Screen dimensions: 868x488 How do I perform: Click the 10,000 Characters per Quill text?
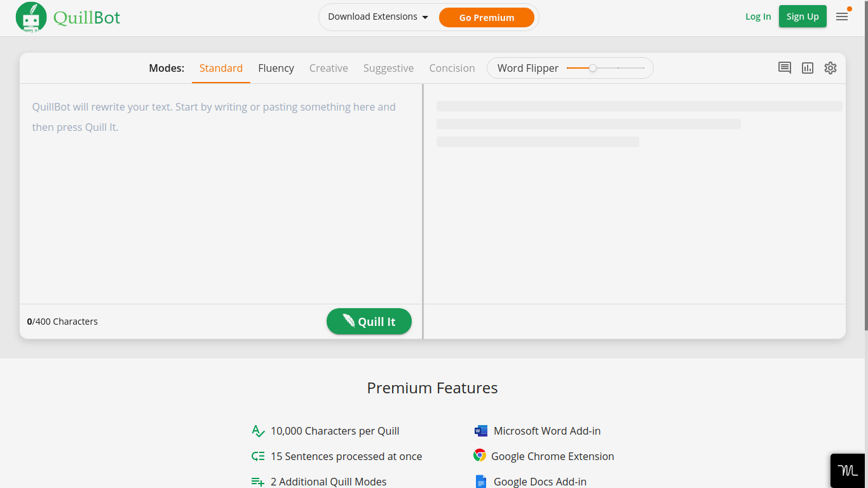(335, 431)
